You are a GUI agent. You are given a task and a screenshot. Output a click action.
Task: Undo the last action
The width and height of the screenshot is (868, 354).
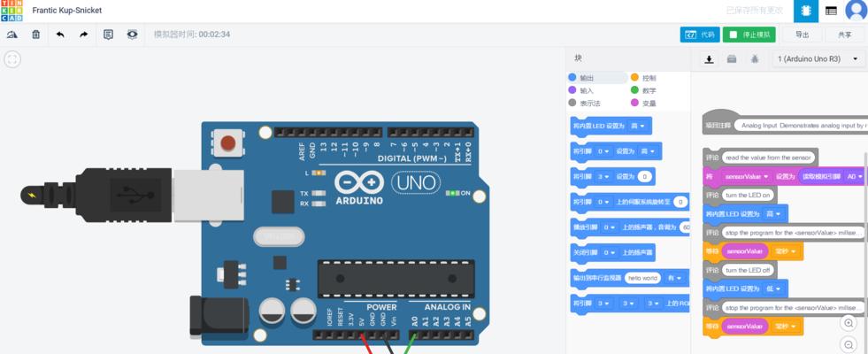[x=60, y=35]
